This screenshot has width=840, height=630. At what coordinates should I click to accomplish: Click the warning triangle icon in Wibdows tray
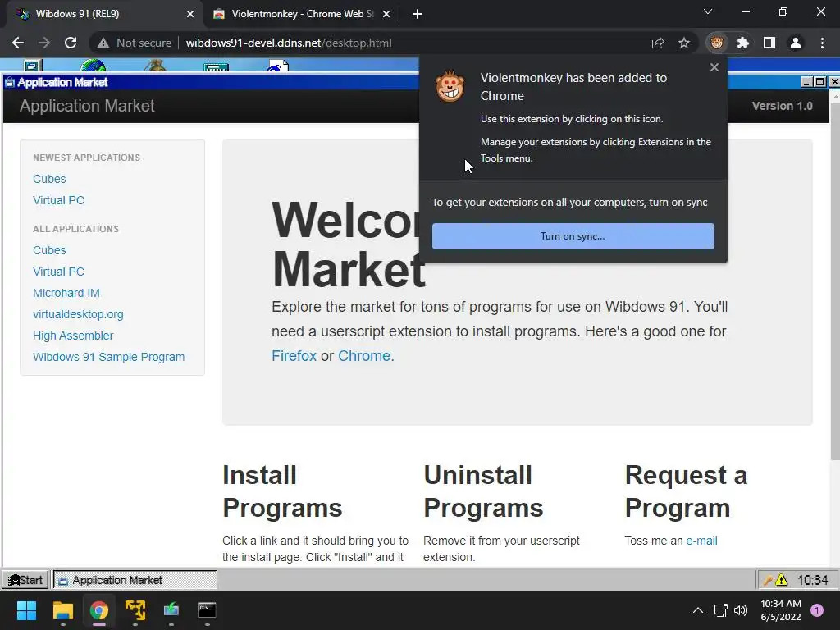(782, 580)
